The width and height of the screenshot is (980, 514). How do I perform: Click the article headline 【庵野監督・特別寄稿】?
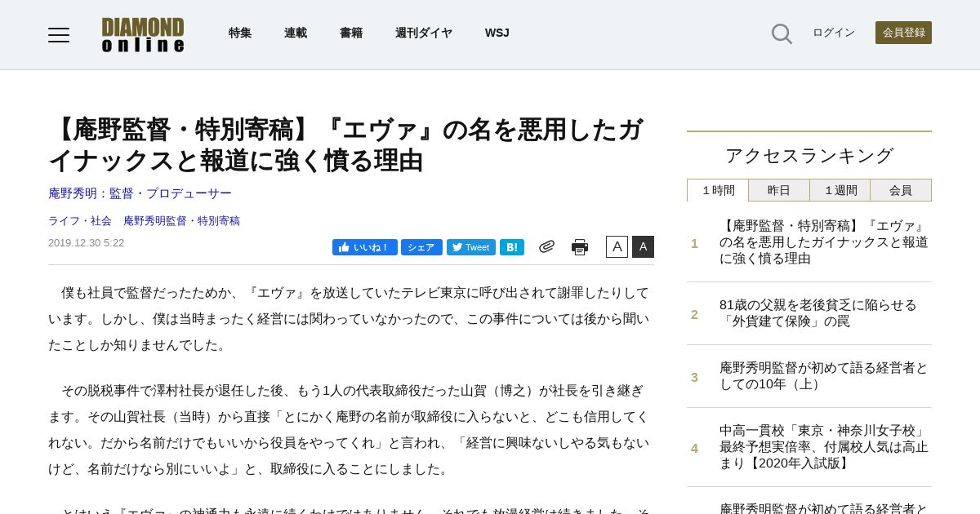(345, 144)
